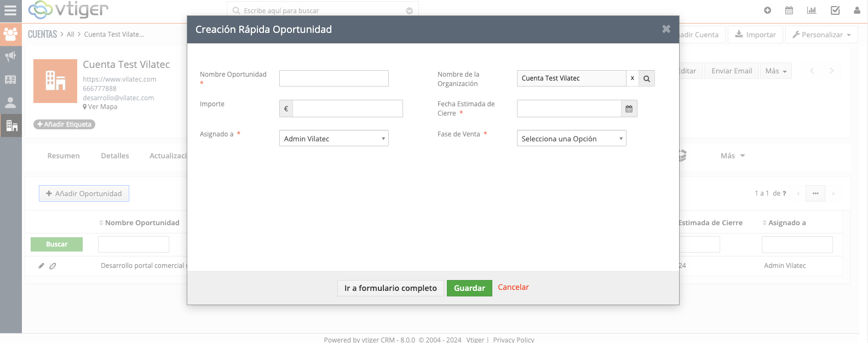Expand the Personalizar dropdown
The height and width of the screenshot is (343, 868).
tap(822, 35)
